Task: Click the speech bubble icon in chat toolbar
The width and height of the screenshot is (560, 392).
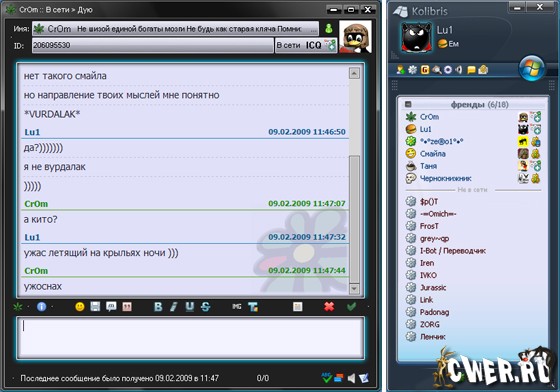Action: [x=111, y=306]
